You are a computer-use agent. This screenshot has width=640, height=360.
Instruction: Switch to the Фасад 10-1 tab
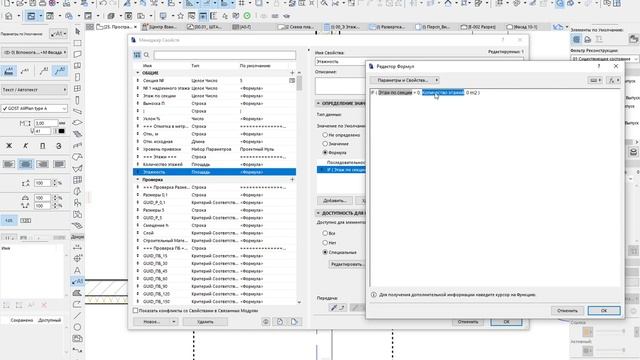pos(523,27)
